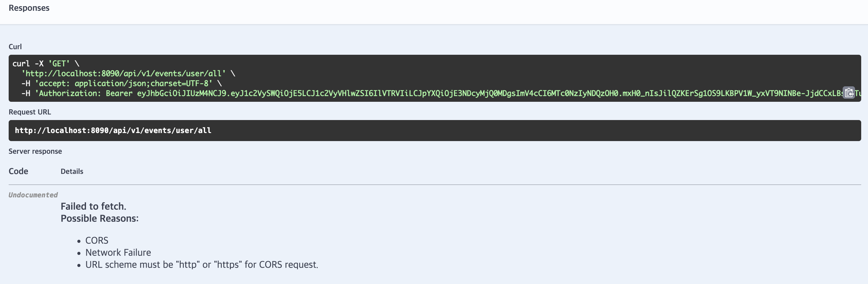Click the 'Failed to fetch.' error message
This screenshot has height=284, width=868.
tap(93, 206)
